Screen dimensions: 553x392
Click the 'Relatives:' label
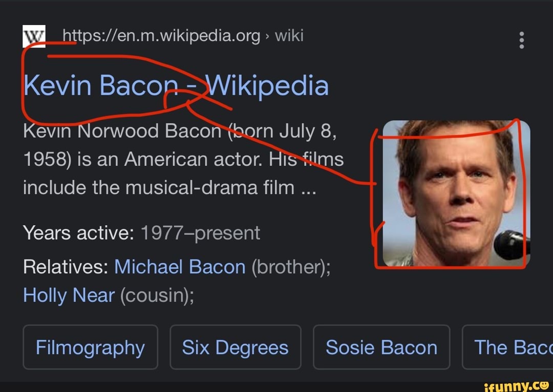[x=66, y=267]
